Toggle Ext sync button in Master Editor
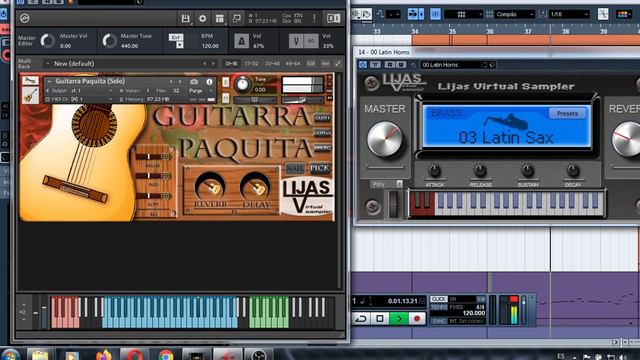 click(x=176, y=37)
